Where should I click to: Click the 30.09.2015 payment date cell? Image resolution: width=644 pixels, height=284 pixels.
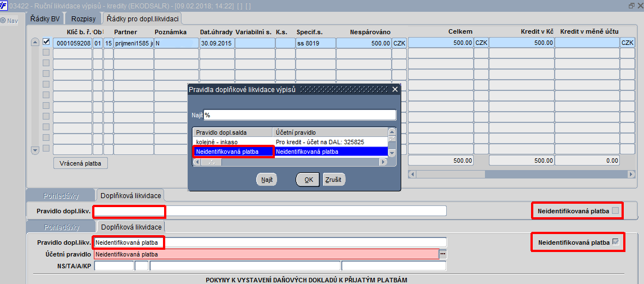[x=216, y=43]
